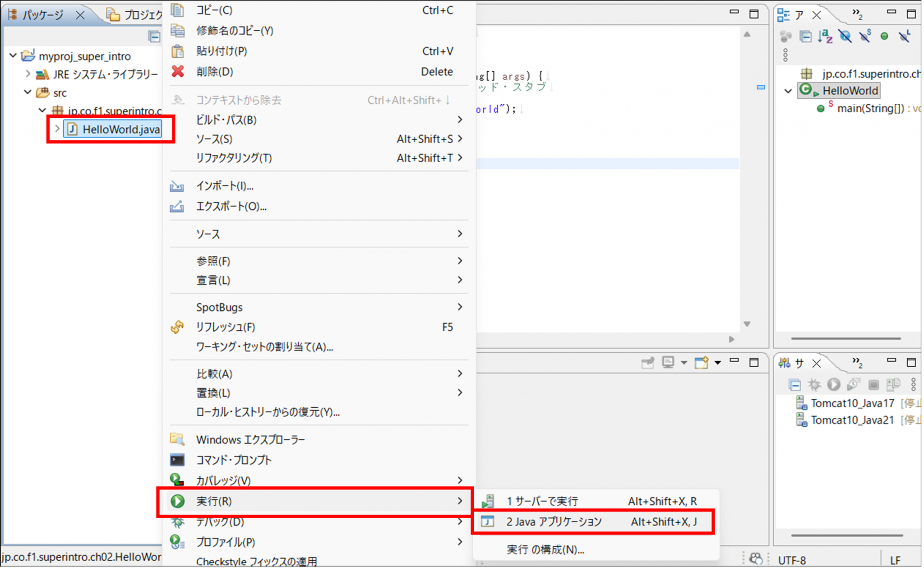Toggle Hide Non-Public Members filter
This screenshot has height=576, width=924.
pos(884,36)
